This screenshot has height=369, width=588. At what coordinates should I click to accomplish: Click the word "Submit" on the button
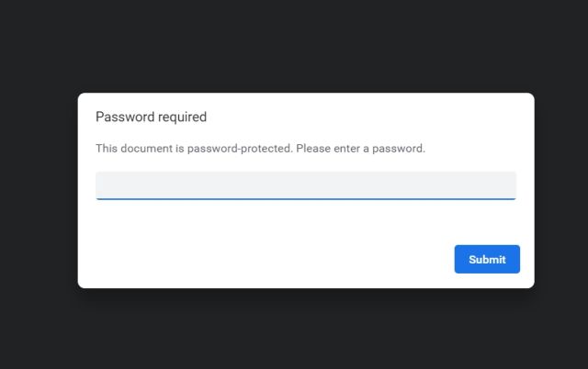pyautogui.click(x=487, y=259)
